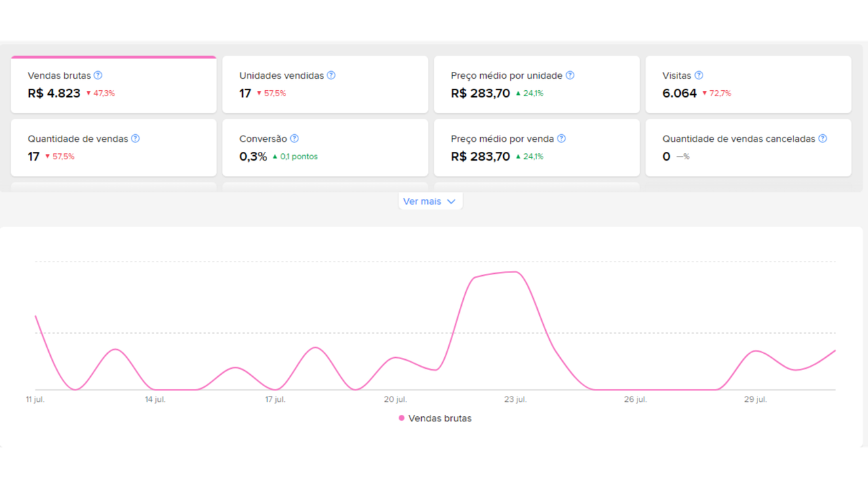This screenshot has height=488, width=868.
Task: Click the 24,1% increase under Preço médio por venda
Action: tap(529, 157)
